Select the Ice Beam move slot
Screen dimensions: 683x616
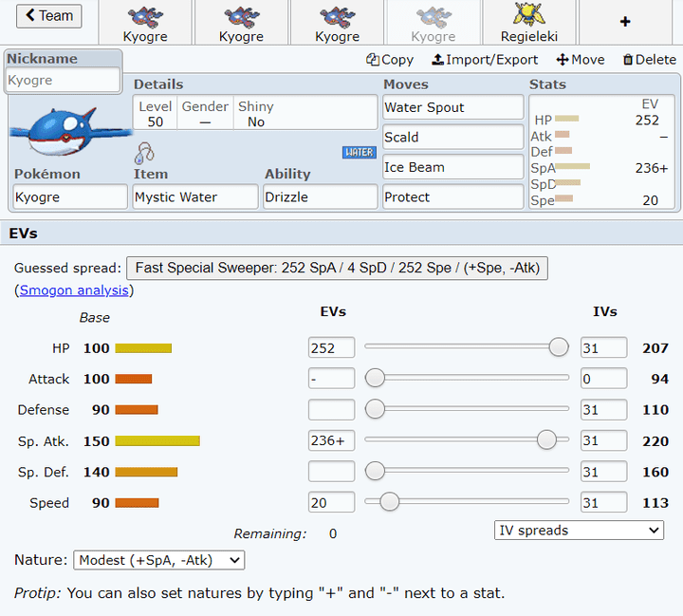click(x=453, y=167)
